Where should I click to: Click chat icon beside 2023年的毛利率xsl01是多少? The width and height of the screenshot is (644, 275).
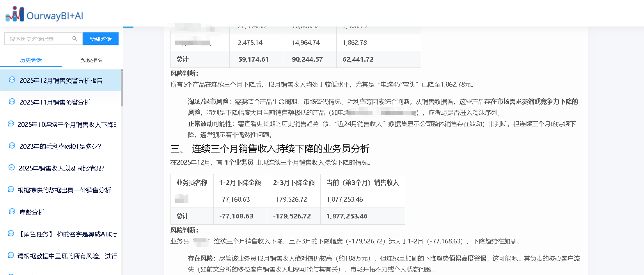(12, 146)
